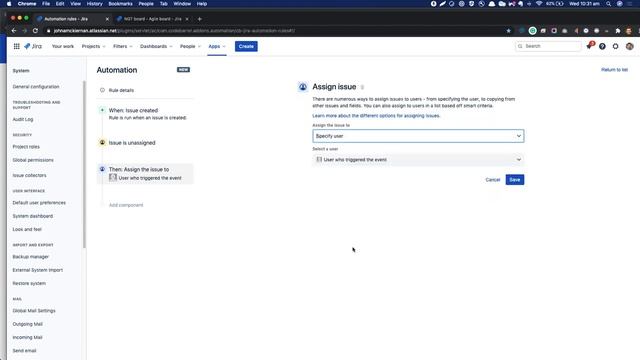Click the Assign the issue action icon
Screen dimensions: 640x360
tap(102, 169)
